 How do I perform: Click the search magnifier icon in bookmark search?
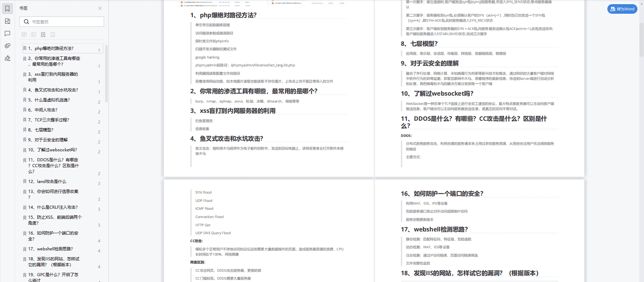[x=26, y=22]
